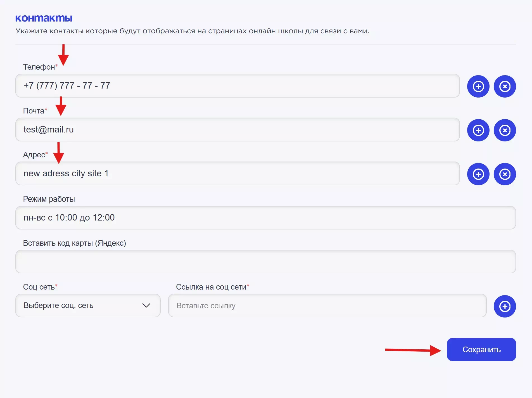Click into the Адрес input field
Screen dimensions: 532x398
tap(237, 174)
